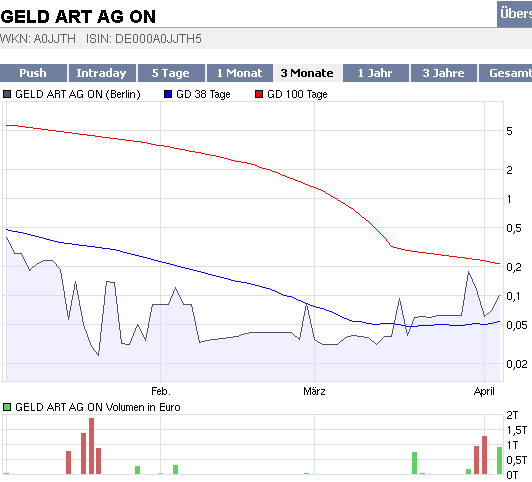The height and width of the screenshot is (482, 532).
Task: Click the 0,02 price axis value
Action: [517, 364]
